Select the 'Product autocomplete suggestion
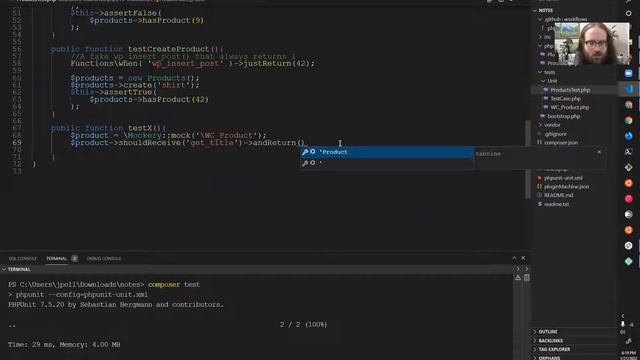640x360 pixels. click(x=387, y=152)
